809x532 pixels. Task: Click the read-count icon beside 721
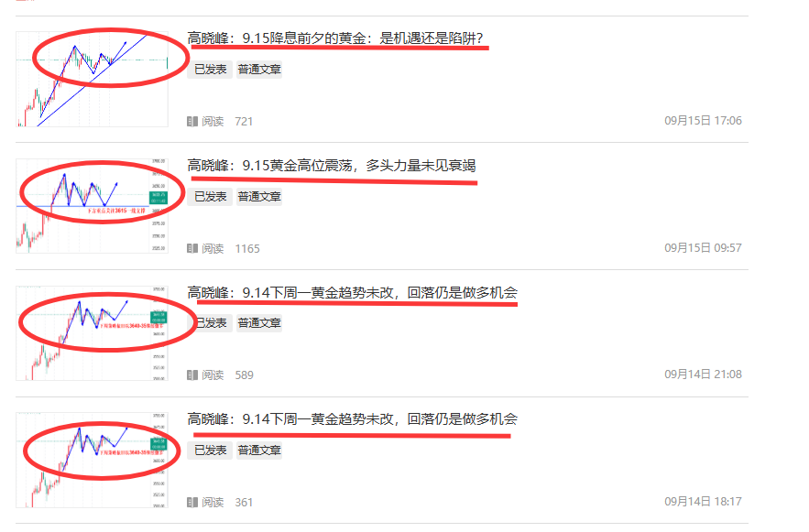191,122
